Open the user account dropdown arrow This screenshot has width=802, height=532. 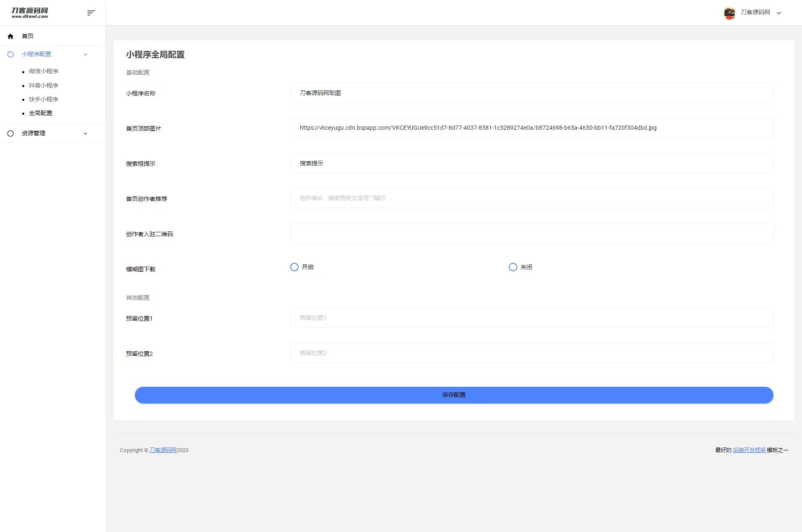coord(779,13)
